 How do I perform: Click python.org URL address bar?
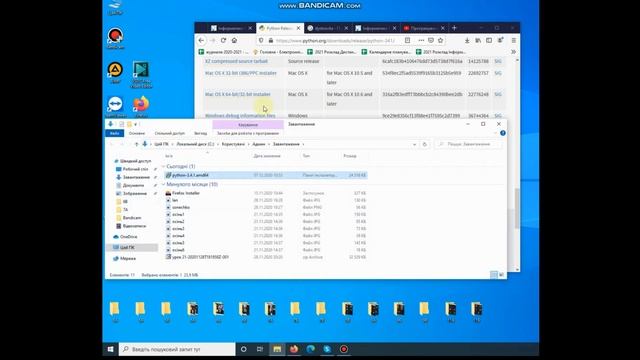pyautogui.click(x=337, y=40)
